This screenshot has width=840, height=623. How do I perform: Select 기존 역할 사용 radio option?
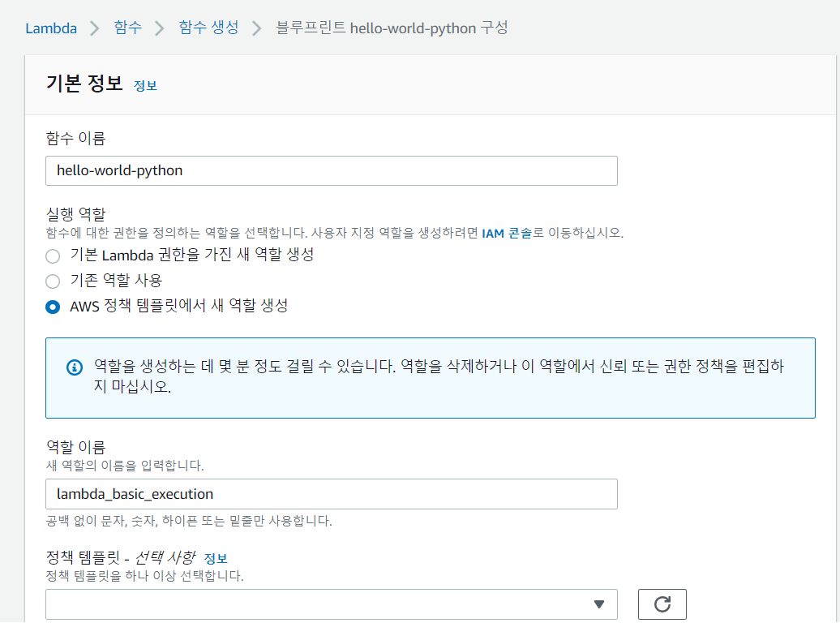coord(53,281)
